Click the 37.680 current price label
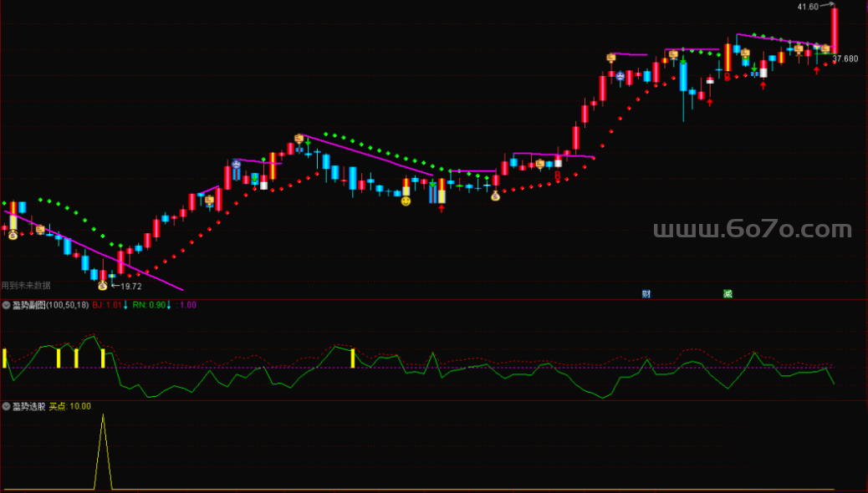The image size is (868, 493). [845, 58]
